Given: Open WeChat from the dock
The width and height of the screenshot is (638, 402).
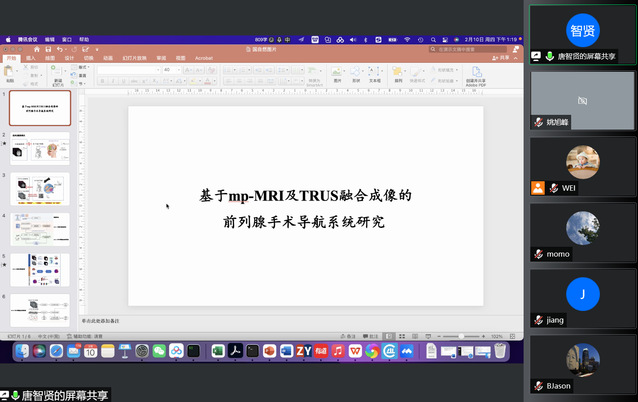Looking at the screenshot, I should pos(159,351).
